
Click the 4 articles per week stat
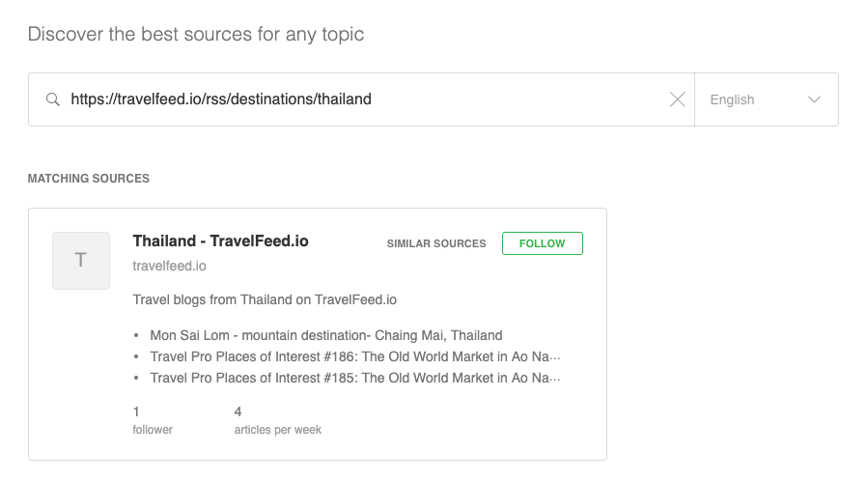pyautogui.click(x=277, y=420)
